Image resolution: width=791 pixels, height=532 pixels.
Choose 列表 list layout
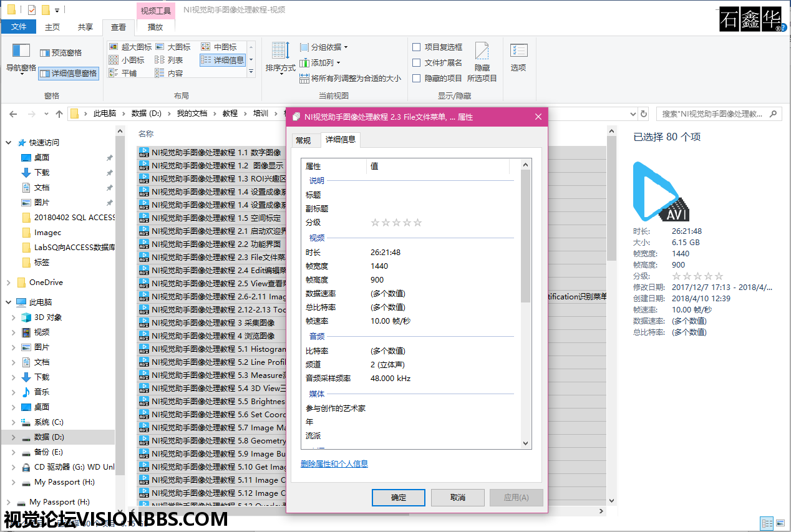[169, 60]
